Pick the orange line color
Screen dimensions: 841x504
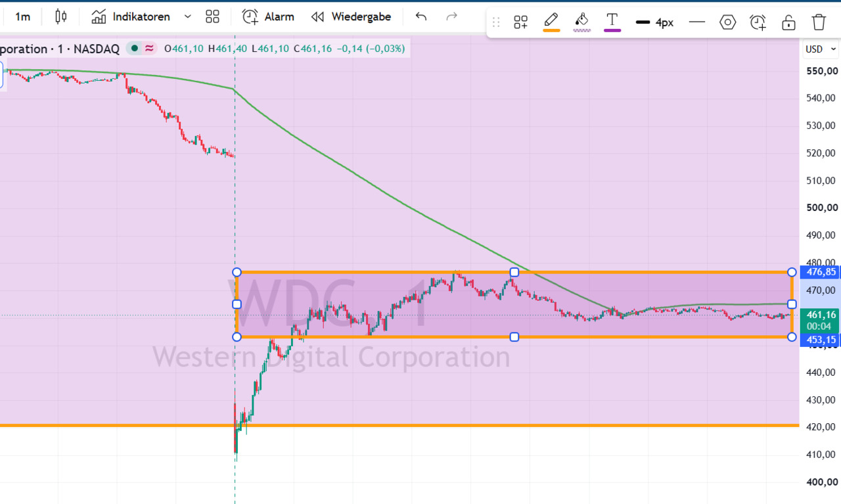(x=551, y=22)
